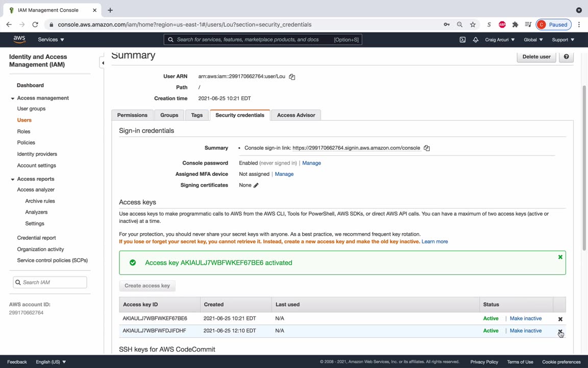Open the browser extensions puzzle icon
Screen dimensions: 588x368
[x=515, y=25]
